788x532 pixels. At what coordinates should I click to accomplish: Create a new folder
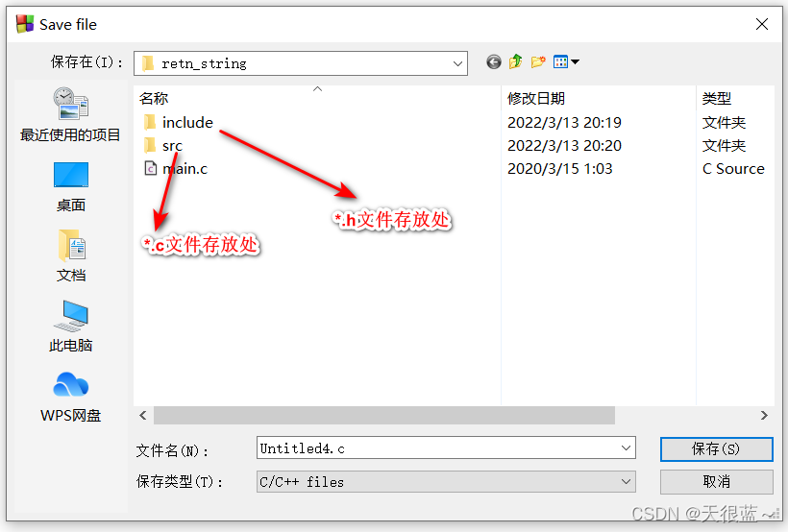538,61
